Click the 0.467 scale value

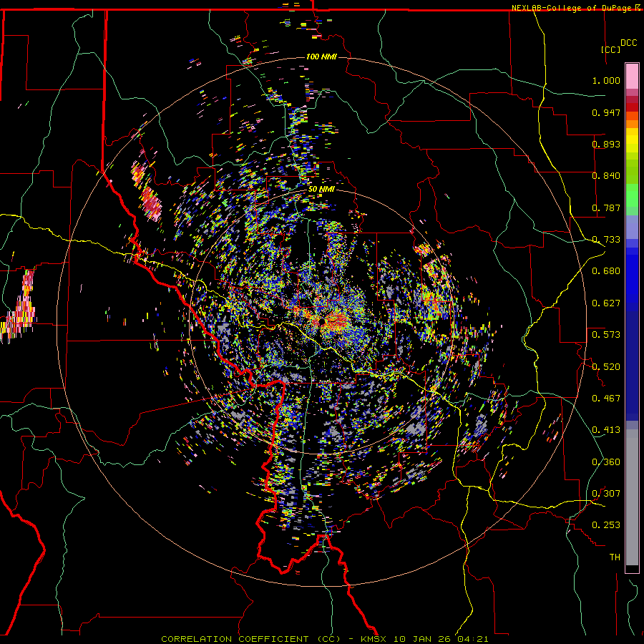[x=606, y=399]
